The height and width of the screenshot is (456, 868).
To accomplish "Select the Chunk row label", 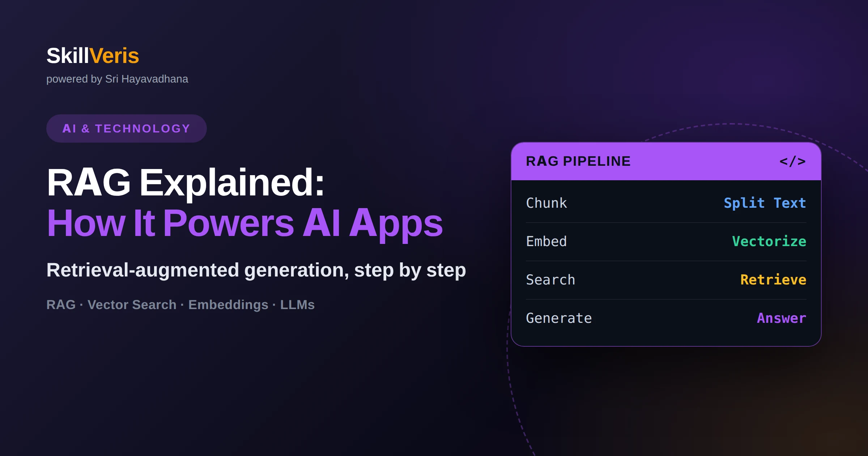I will click(546, 203).
